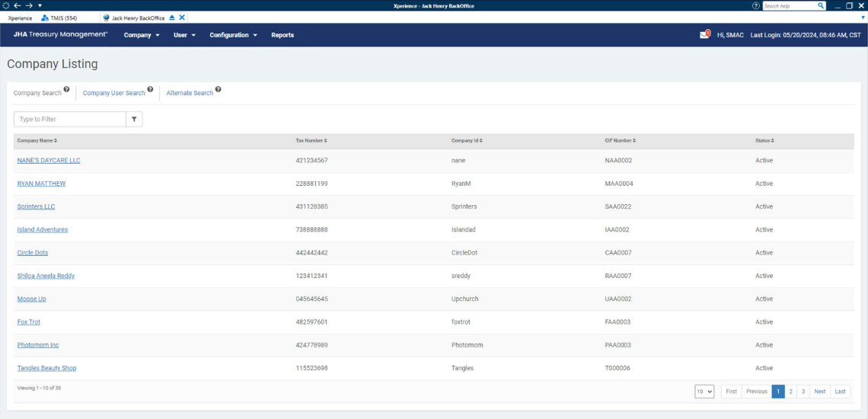Expand the Configuration menu
This screenshot has width=868, height=419.
(x=233, y=35)
